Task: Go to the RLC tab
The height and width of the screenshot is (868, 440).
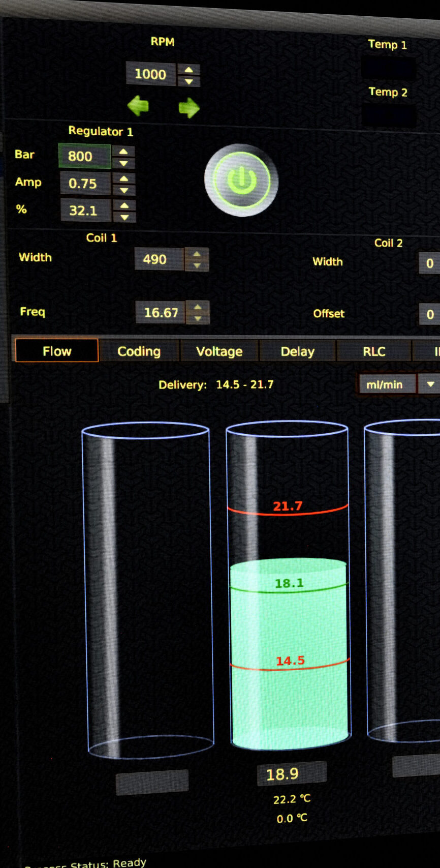Action: click(374, 352)
